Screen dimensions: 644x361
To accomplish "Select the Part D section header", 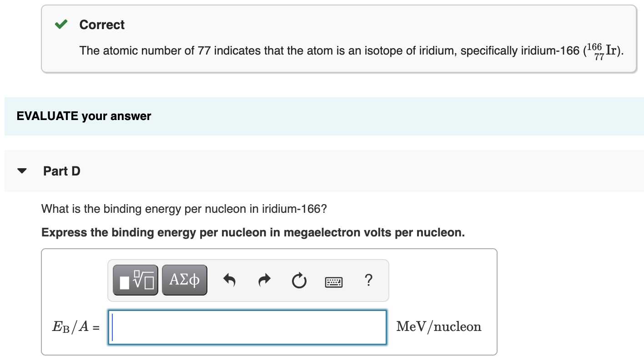I will [x=61, y=171].
